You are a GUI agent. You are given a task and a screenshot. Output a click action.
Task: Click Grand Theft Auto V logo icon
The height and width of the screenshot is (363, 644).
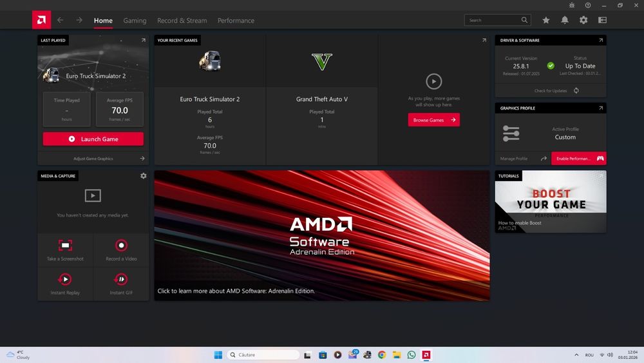(321, 62)
